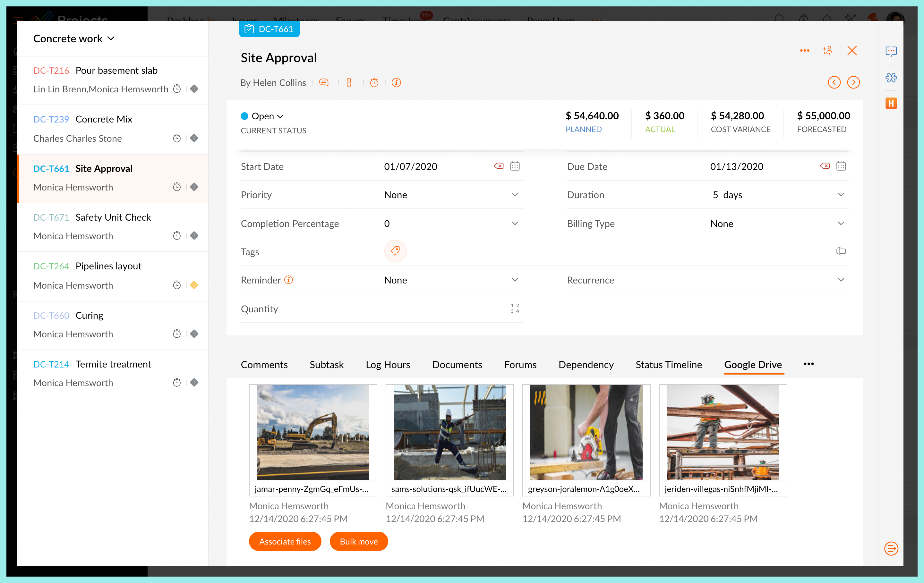The height and width of the screenshot is (583, 924).
Task: Click the timer icon beside By Helen Collins
Action: point(374,82)
